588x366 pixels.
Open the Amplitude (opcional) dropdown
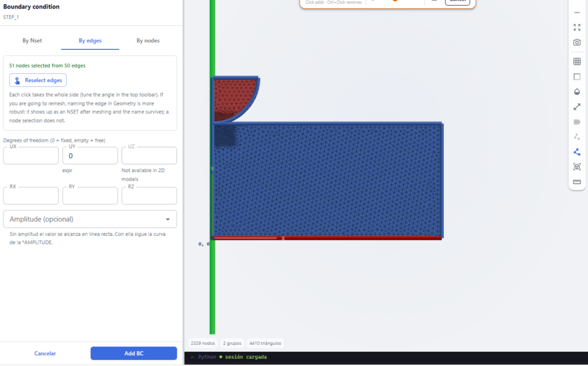[x=90, y=219]
